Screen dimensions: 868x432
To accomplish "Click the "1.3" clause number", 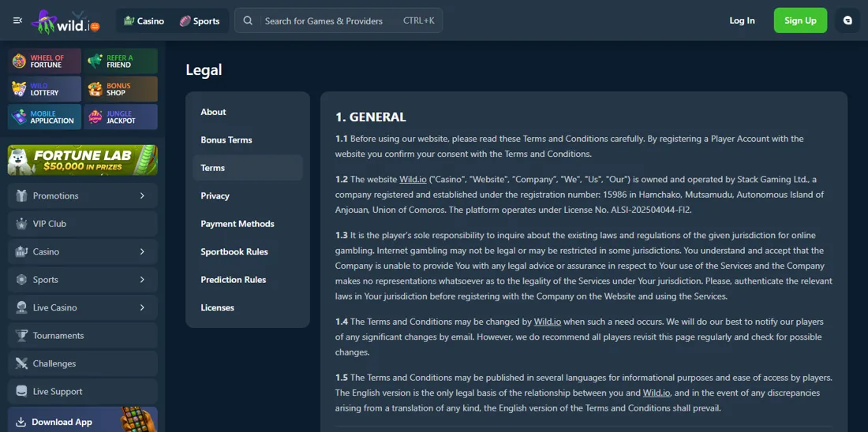I will point(341,236).
